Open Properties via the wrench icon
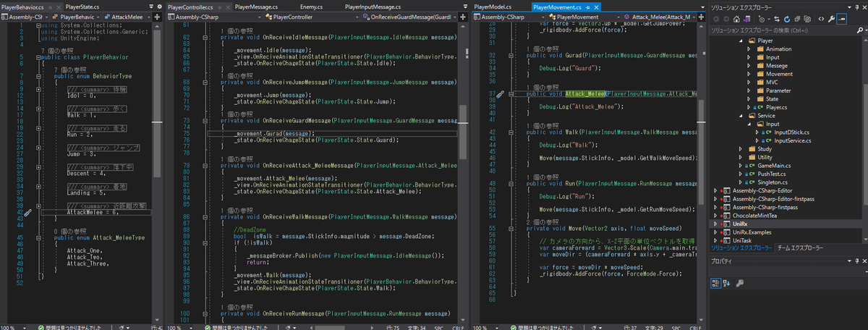The image size is (868, 330). tap(831, 19)
